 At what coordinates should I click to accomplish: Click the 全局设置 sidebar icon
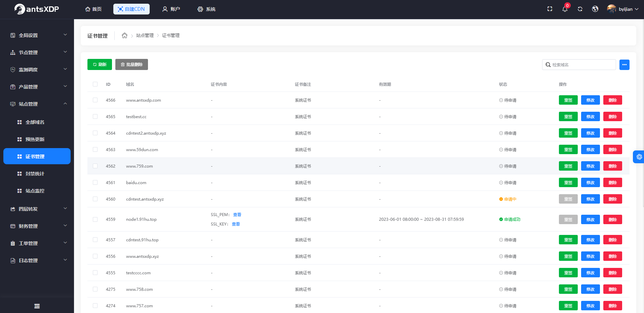[x=13, y=35]
